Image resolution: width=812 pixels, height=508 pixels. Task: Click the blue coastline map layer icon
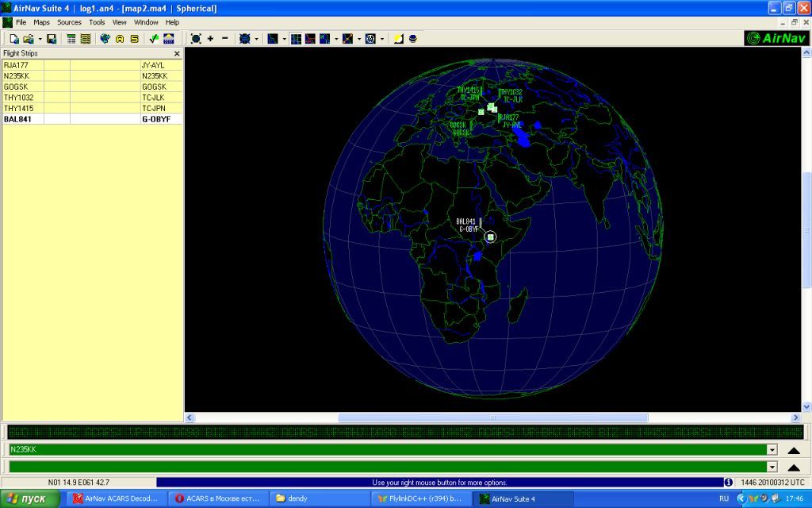324,39
